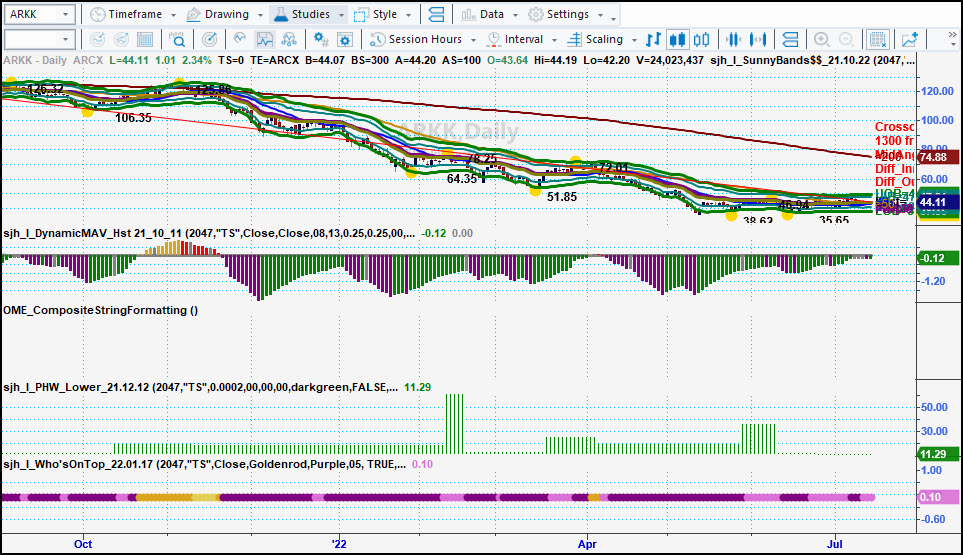Click the ARKK - Daily status line text
963x555 pixels.
click(x=35, y=60)
